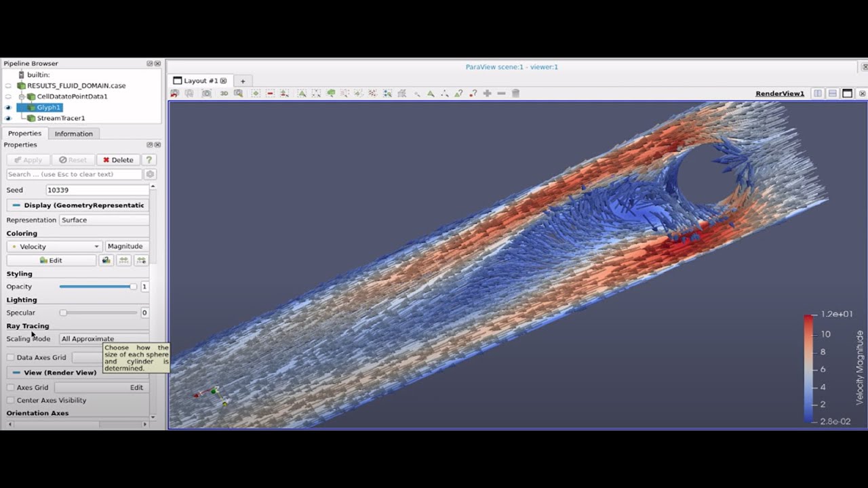Collapse the Display section header
Image resolution: width=868 pixels, height=488 pixels.
78,205
